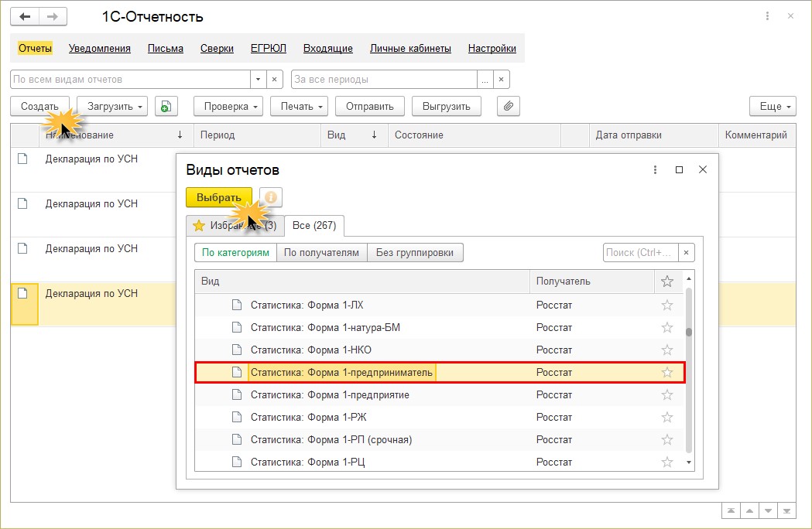Image resolution: width=812 pixels, height=529 pixels.
Task: Maximize the Виды отчетов dialog
Action: [679, 170]
